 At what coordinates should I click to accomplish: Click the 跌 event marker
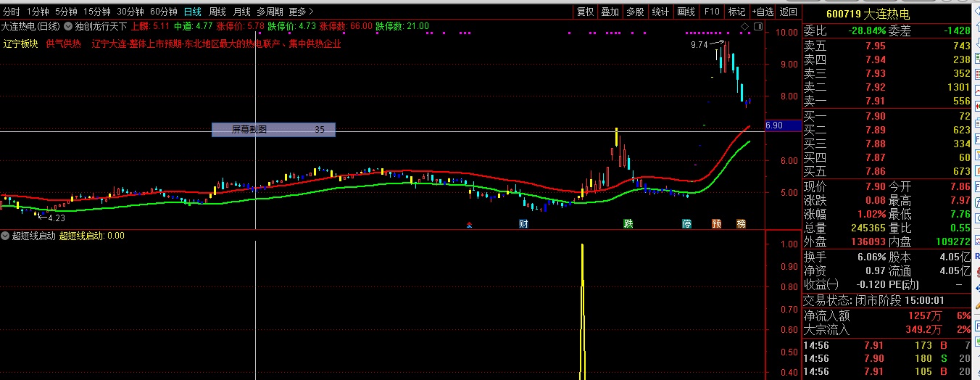pos(628,223)
